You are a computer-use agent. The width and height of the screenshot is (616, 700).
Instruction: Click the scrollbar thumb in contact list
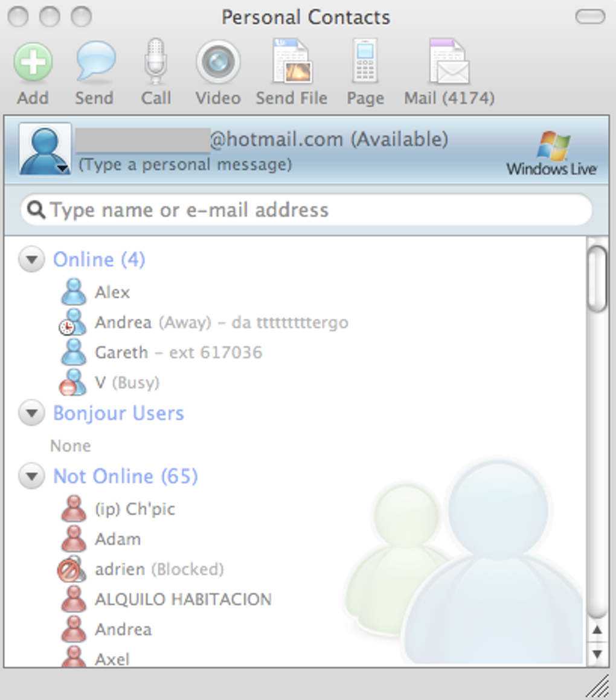[597, 279]
